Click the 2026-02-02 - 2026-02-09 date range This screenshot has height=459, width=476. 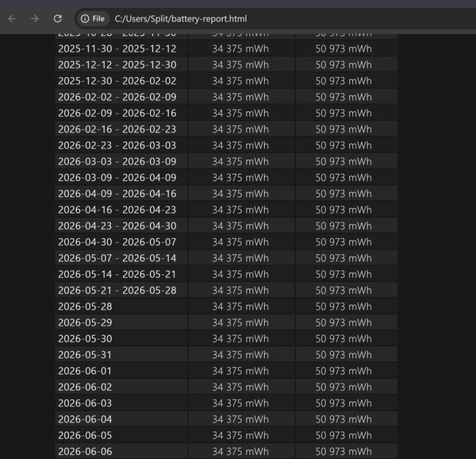(117, 97)
